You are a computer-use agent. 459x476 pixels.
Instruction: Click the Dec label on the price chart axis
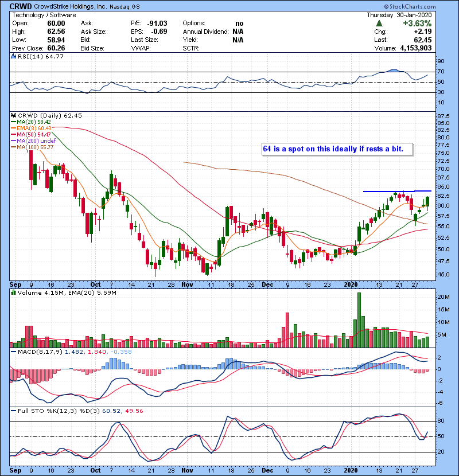pos(267,285)
